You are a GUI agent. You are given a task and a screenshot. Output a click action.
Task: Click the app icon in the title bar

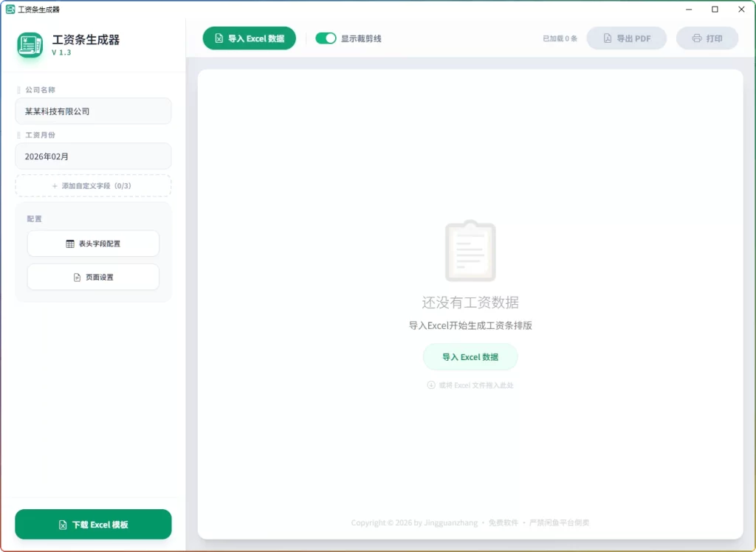(10, 9)
